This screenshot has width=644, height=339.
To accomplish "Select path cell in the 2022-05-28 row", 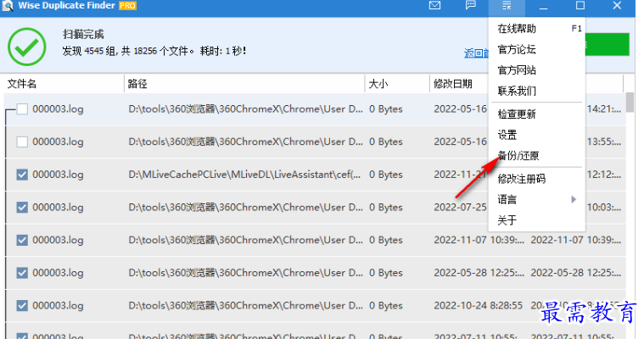I will 245,273.
